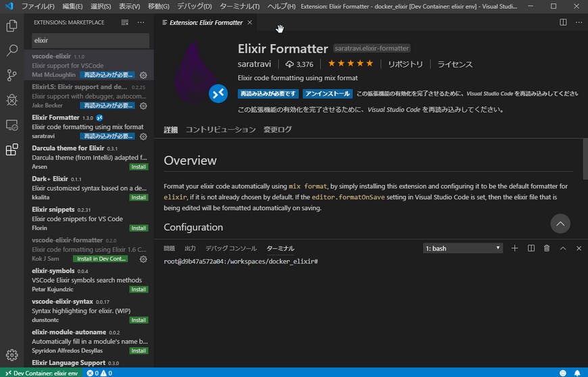
Task: Open gear settings for vscode-elixir extension
Action: (x=143, y=75)
